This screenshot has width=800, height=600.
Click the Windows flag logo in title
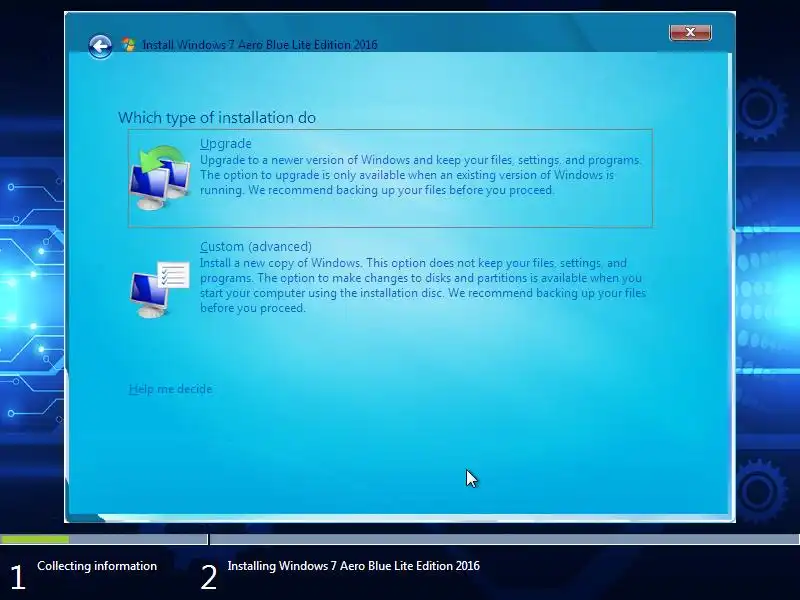pyautogui.click(x=128, y=45)
